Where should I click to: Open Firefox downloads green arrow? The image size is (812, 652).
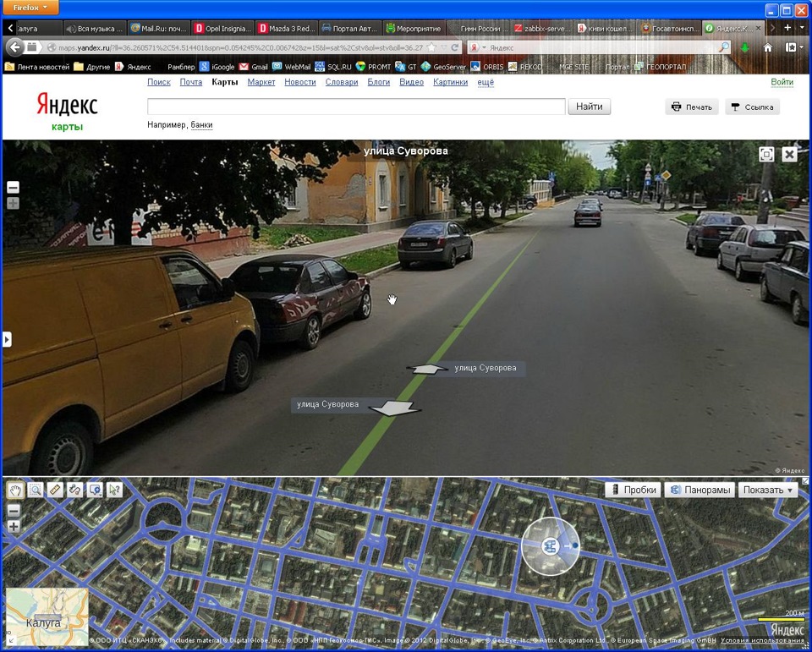tap(744, 47)
